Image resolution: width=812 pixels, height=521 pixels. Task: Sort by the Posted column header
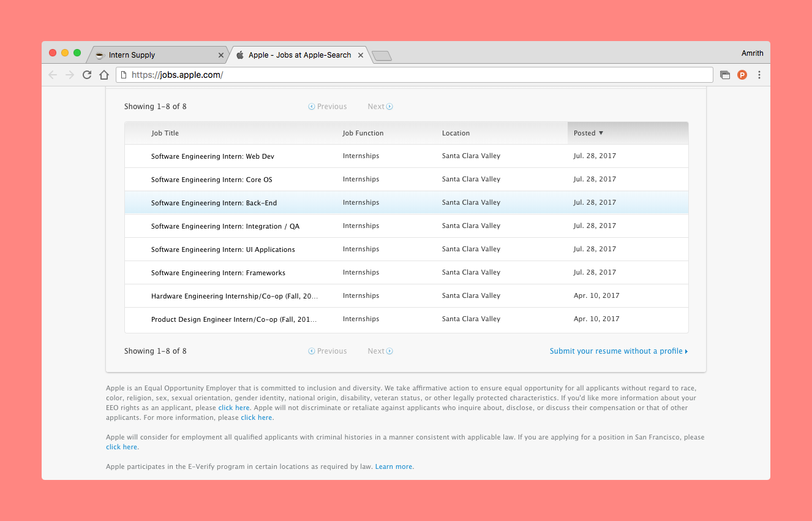point(628,133)
